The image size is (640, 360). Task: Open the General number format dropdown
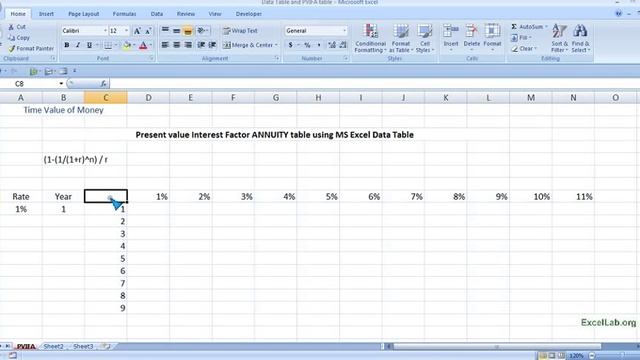(x=344, y=31)
